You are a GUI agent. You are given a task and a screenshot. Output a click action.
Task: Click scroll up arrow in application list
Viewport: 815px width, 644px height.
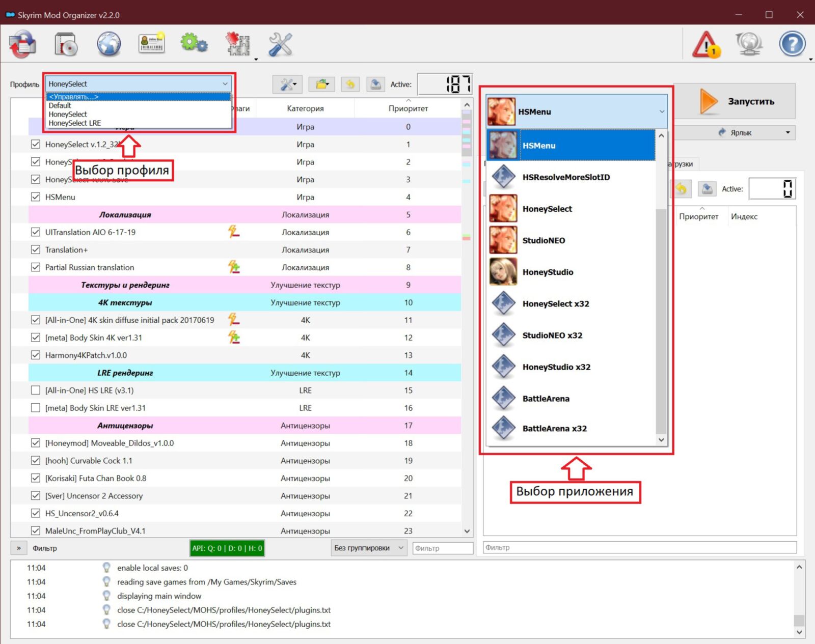pos(661,136)
